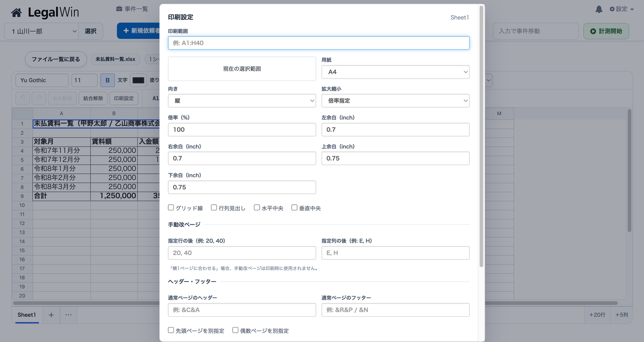This screenshot has width=644, height=342.
Task: Select the total cell 1,250,000
Action: click(x=114, y=196)
